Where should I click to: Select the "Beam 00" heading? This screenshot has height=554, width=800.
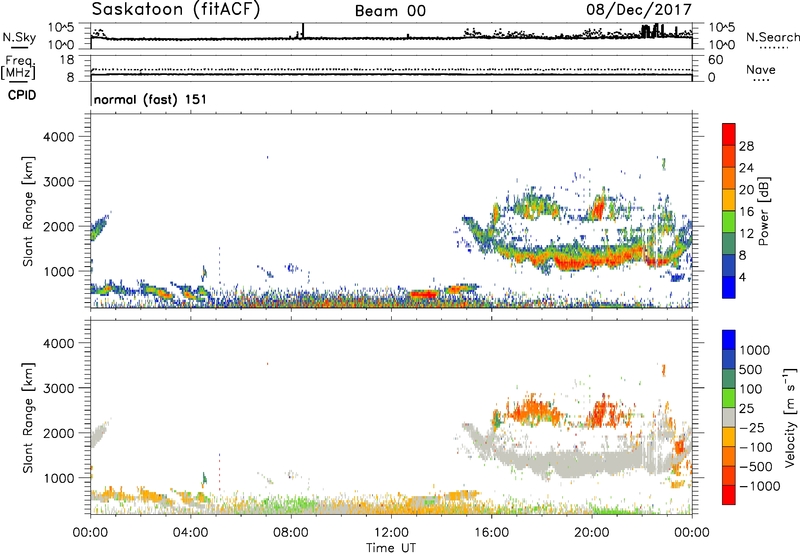(x=390, y=11)
